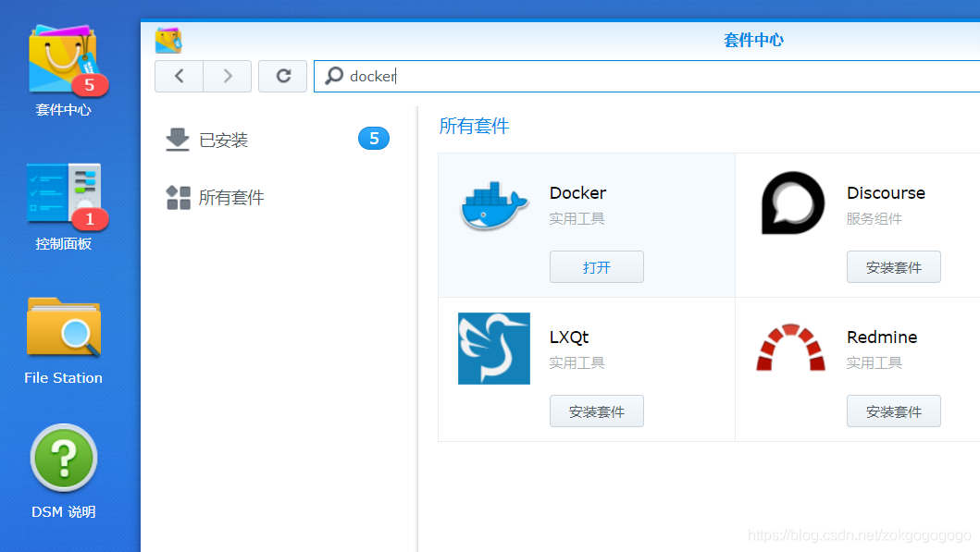This screenshot has width=980, height=552.
Task: Click the search magnifier icon
Action: [x=334, y=76]
